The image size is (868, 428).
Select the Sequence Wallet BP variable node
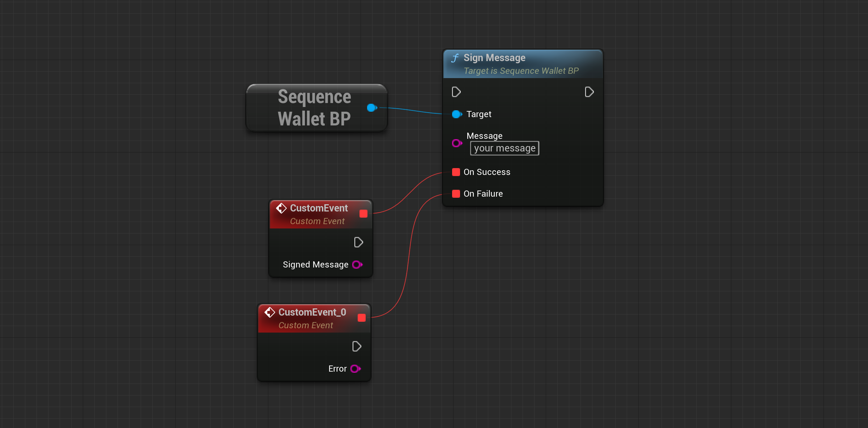[x=314, y=108]
